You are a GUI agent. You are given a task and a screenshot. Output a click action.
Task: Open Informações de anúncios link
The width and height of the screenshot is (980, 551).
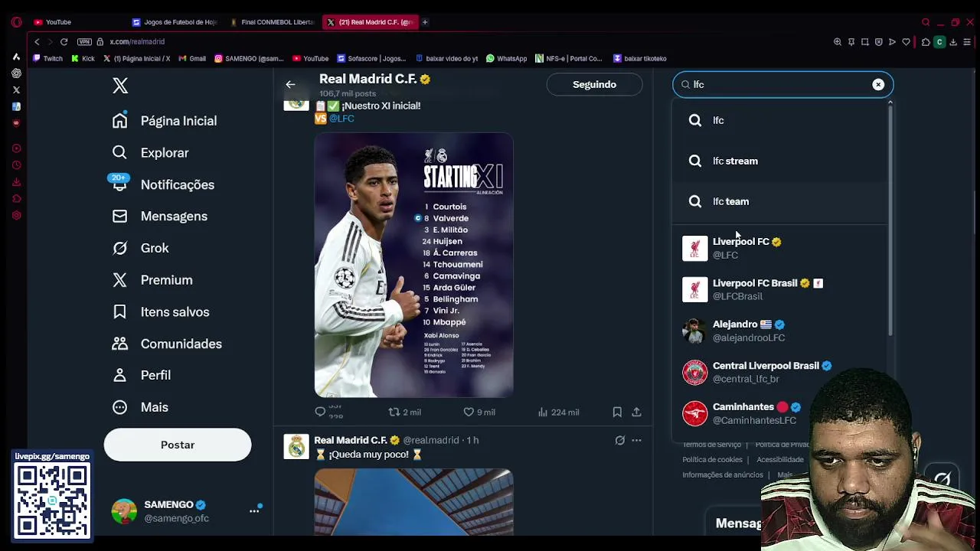723,475
